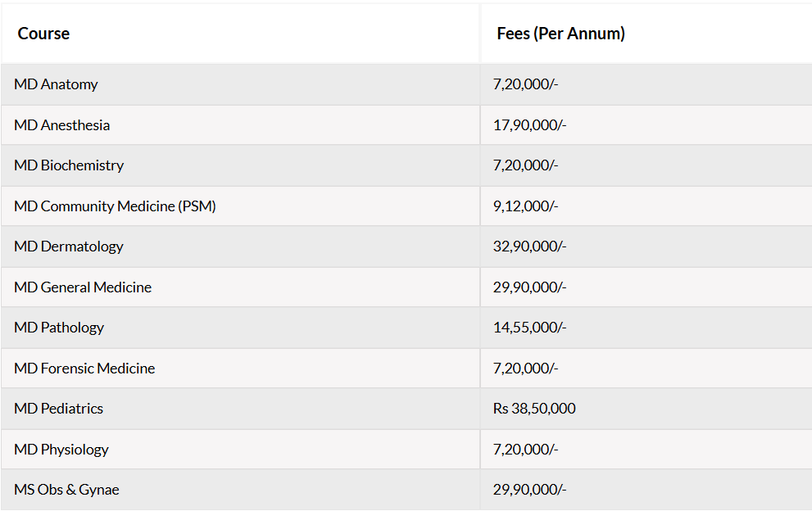Image resolution: width=812 pixels, height=511 pixels.
Task: Select the MD Anesthesia row label
Action: click(x=61, y=125)
